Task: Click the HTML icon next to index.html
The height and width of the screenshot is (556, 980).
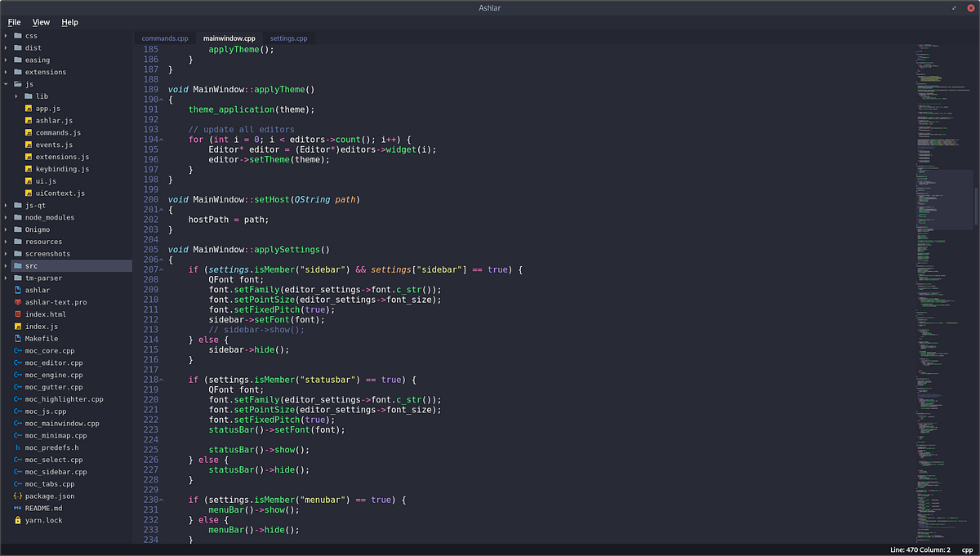Action: [x=20, y=314]
